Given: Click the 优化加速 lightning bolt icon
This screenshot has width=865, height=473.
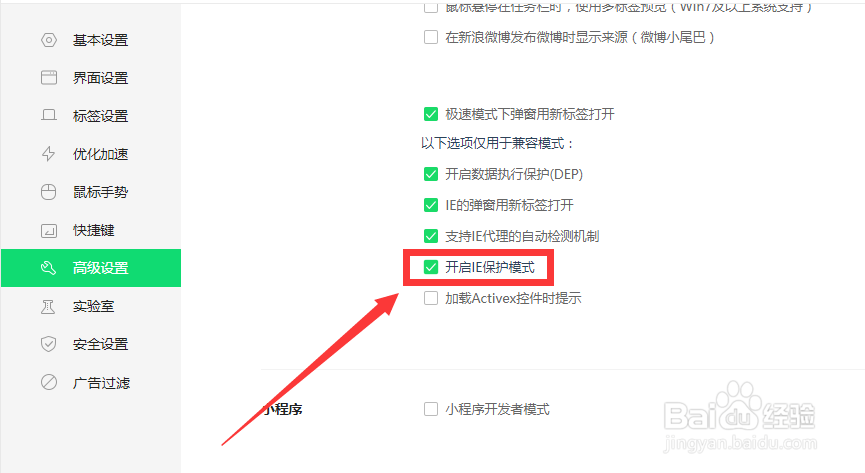Looking at the screenshot, I should point(49,153).
